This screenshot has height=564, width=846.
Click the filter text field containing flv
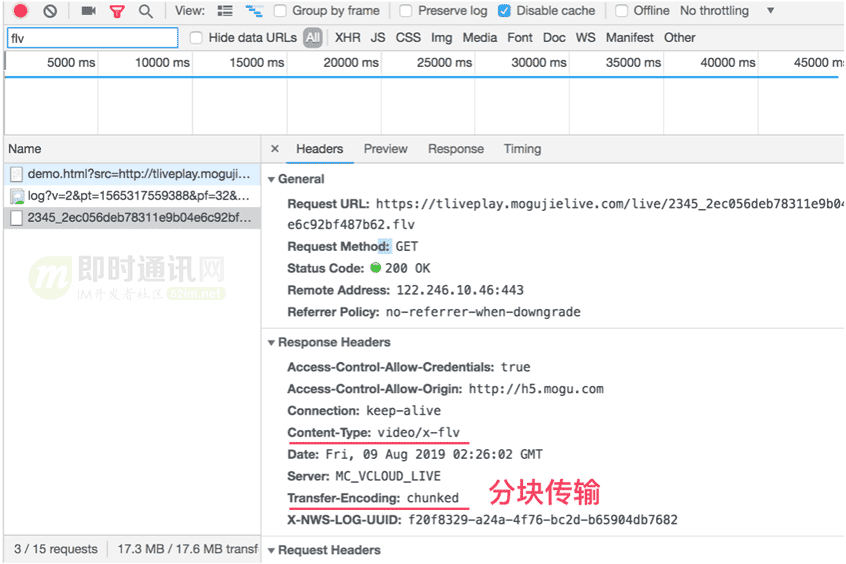(x=92, y=38)
